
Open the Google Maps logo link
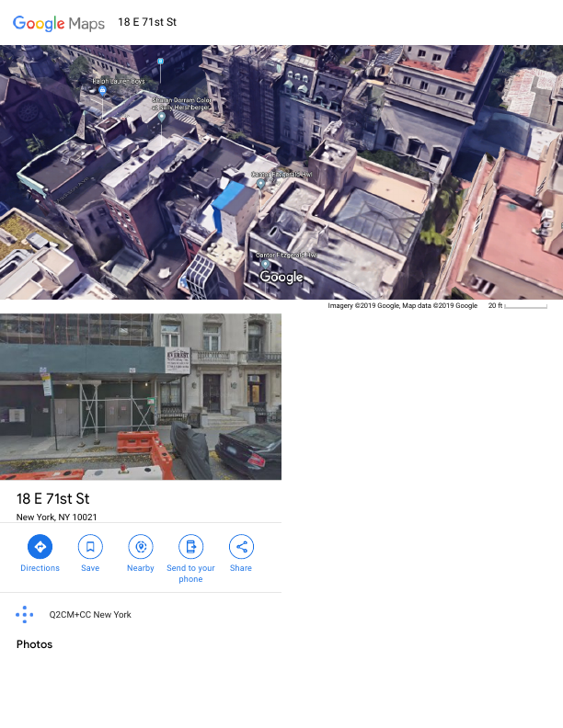pyautogui.click(x=59, y=23)
